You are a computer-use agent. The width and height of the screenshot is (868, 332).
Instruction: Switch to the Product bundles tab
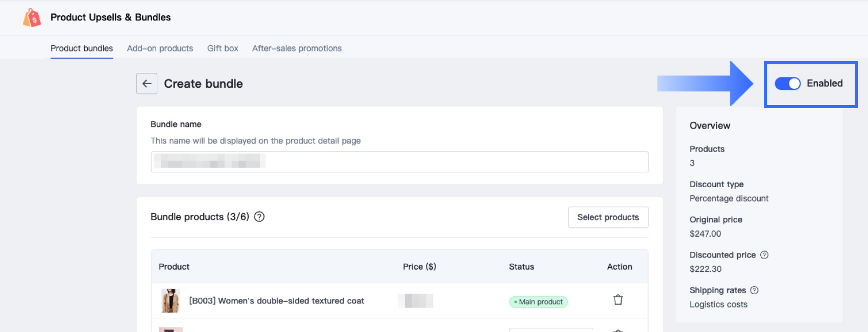82,48
